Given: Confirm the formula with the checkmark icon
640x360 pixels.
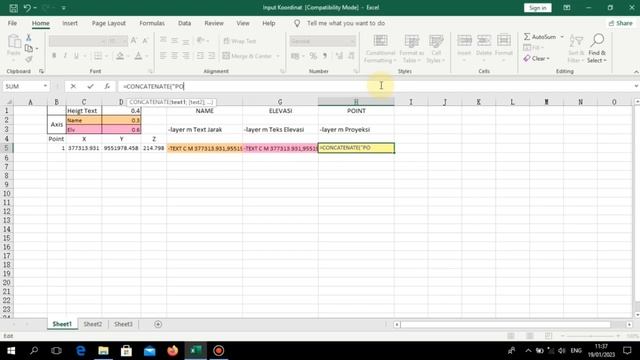Looking at the screenshot, I should [x=90, y=86].
